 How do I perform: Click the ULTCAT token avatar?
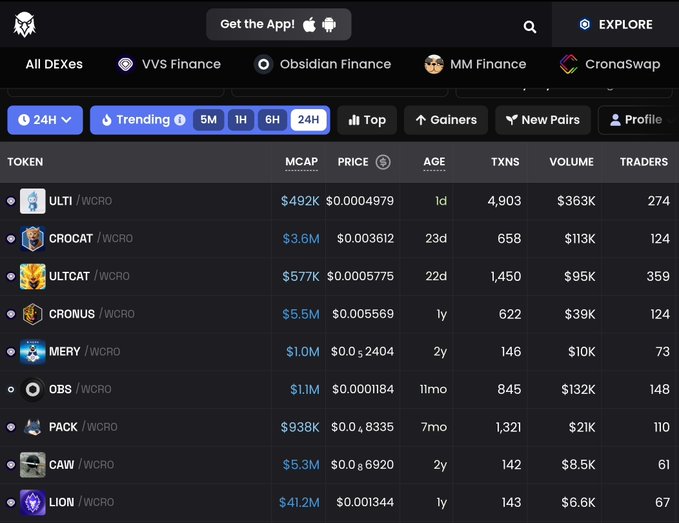coord(32,276)
